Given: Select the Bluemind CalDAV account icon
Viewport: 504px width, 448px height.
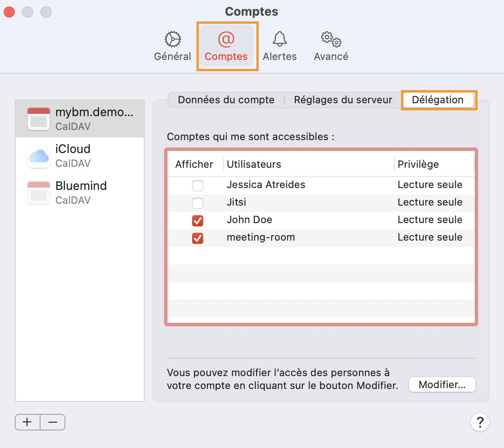Looking at the screenshot, I should 39,193.
